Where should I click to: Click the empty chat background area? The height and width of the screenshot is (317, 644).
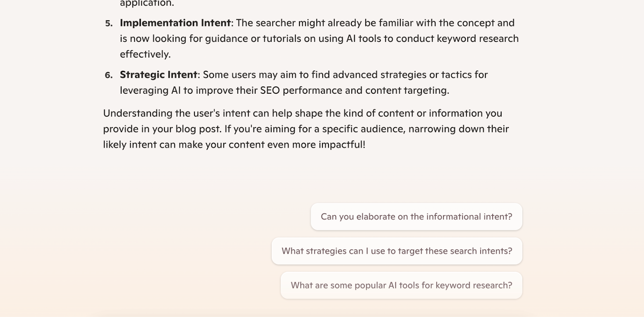click(121, 241)
